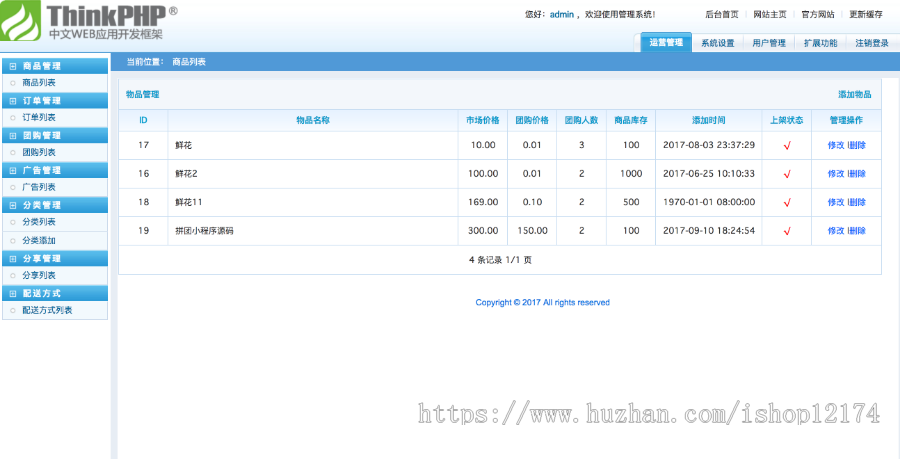Open 分类列表 in the sidebar
This screenshot has height=459, width=900.
coord(39,221)
